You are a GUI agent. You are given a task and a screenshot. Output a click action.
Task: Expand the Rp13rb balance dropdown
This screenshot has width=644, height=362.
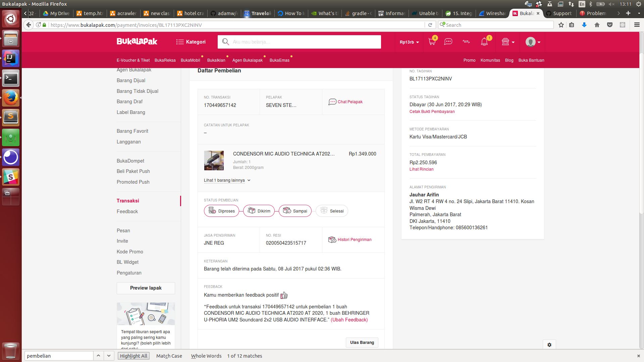(x=409, y=42)
